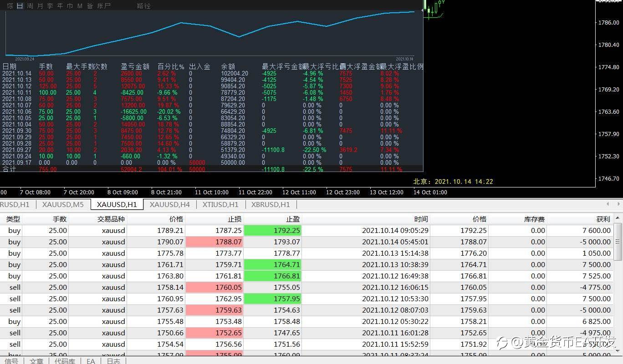The width and height of the screenshot is (623, 364).
Task: Switch to the XBRUSD,H1 chart tab
Action: (x=271, y=204)
